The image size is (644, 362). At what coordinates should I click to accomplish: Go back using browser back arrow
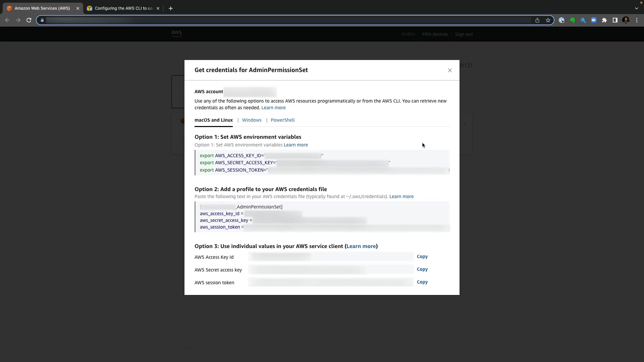[x=7, y=20]
